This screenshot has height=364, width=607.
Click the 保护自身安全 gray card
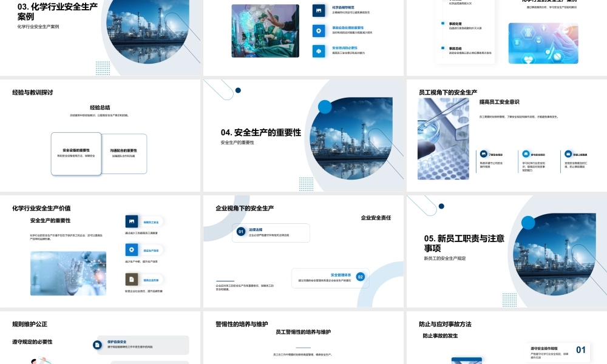point(143,345)
